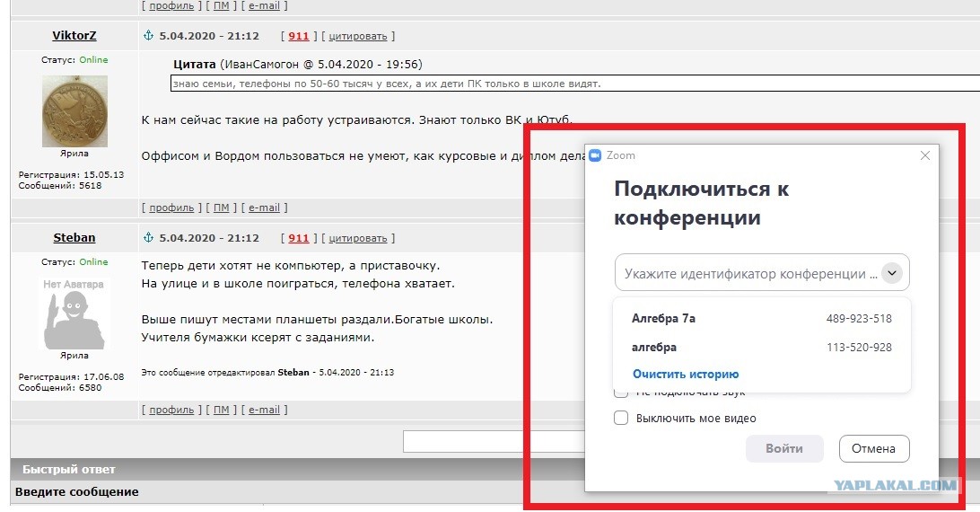The width and height of the screenshot is (980, 512).
Task: Open ViktorZ's user profile name
Action: [x=74, y=36]
